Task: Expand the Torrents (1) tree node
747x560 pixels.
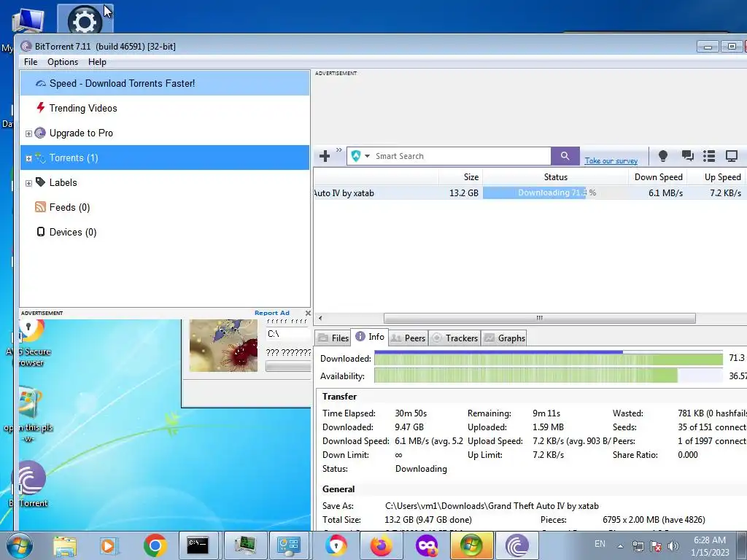Action: [x=28, y=158]
